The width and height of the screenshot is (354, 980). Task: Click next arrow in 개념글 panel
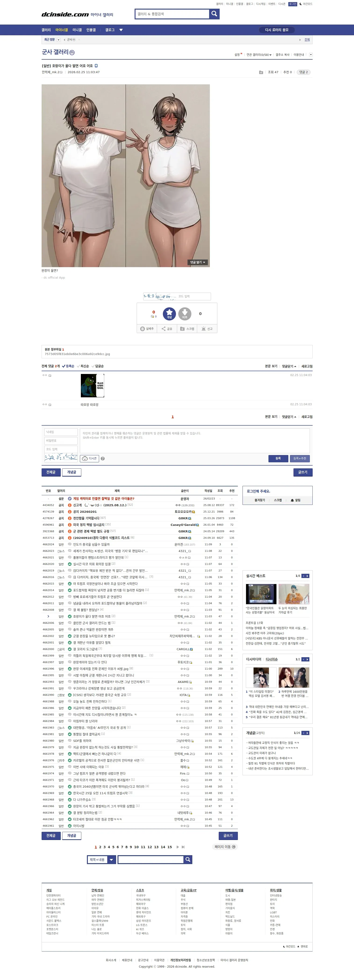(x=308, y=733)
